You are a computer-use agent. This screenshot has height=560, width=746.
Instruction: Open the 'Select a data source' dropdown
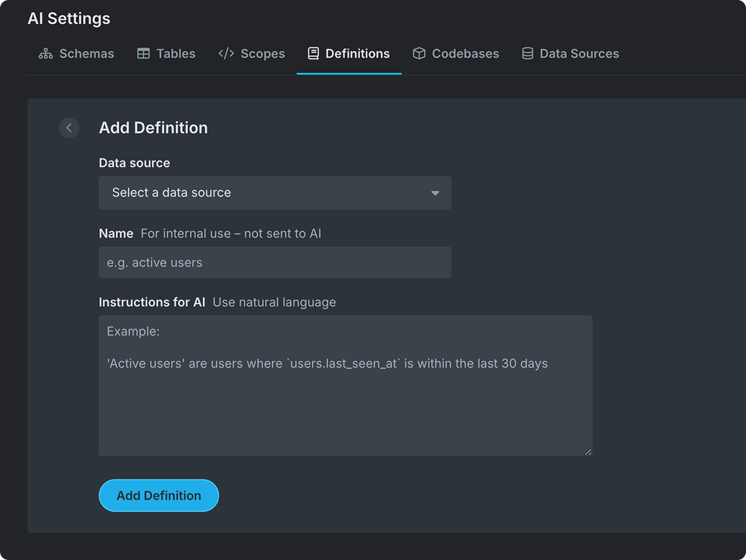[x=274, y=193]
